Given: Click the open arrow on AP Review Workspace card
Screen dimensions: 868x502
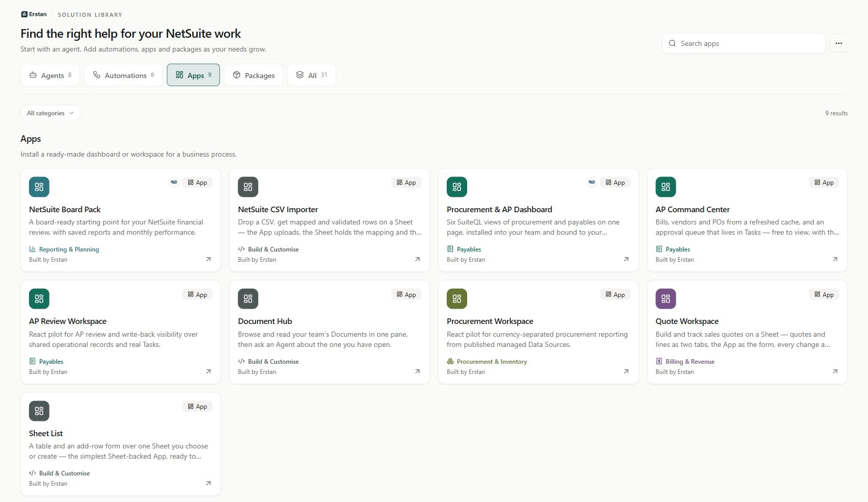Looking at the screenshot, I should click(208, 371).
